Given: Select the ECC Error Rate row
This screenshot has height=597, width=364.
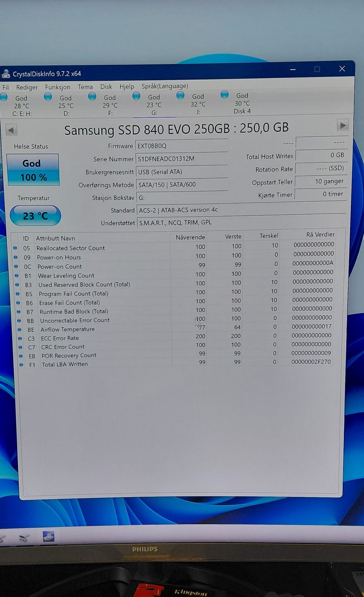Looking at the screenshot, I should tap(175, 337).
